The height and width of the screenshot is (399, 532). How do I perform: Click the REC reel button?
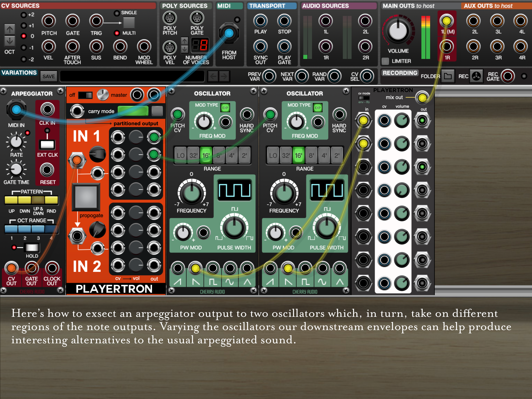click(x=476, y=76)
